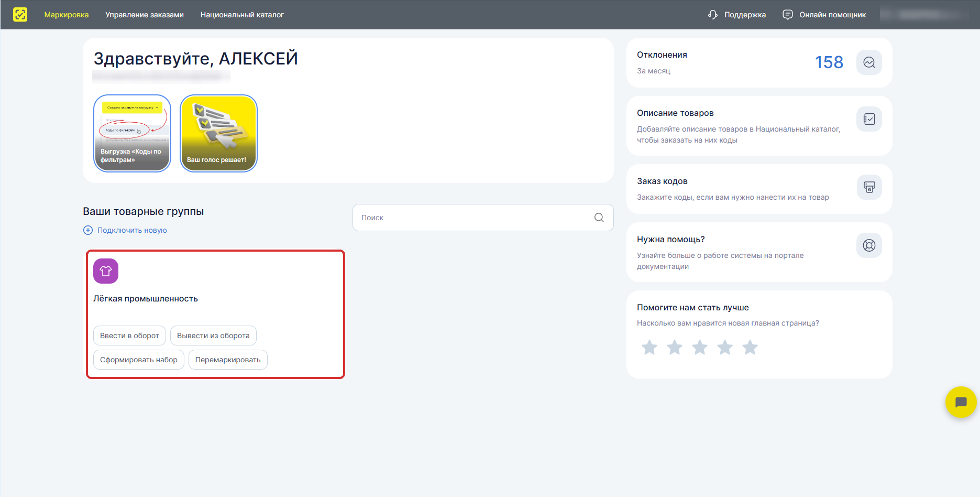Open the Маркировка menu item

(x=67, y=15)
